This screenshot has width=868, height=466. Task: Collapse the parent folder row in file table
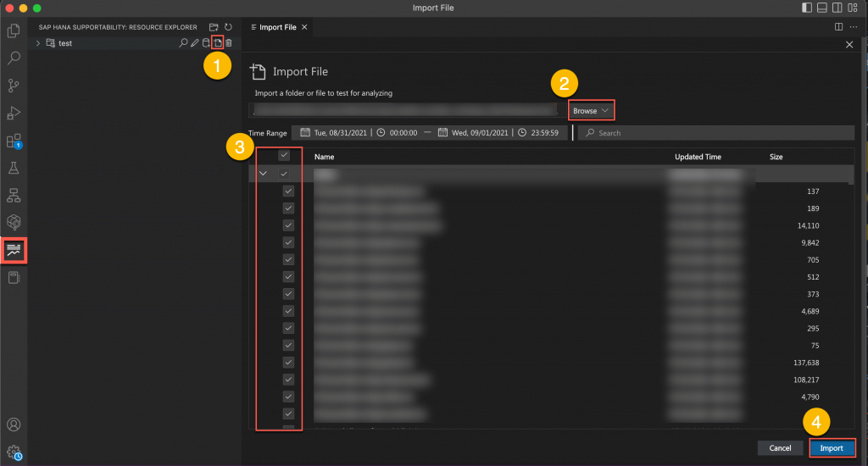pyautogui.click(x=263, y=173)
